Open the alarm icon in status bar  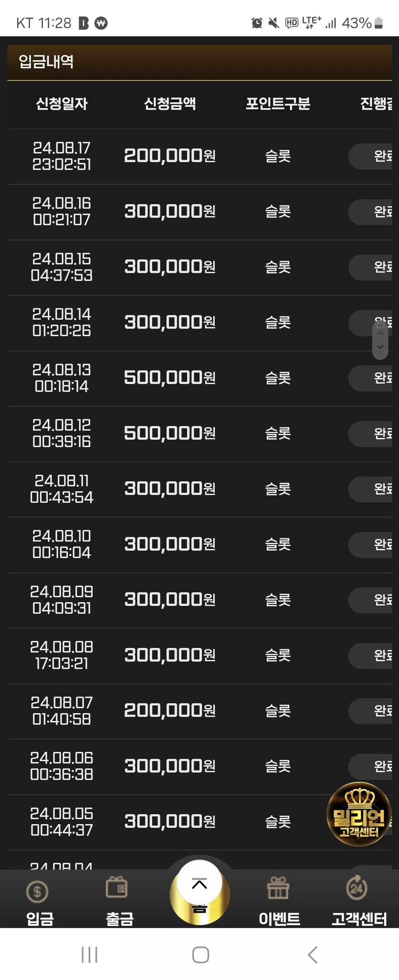pos(257,23)
